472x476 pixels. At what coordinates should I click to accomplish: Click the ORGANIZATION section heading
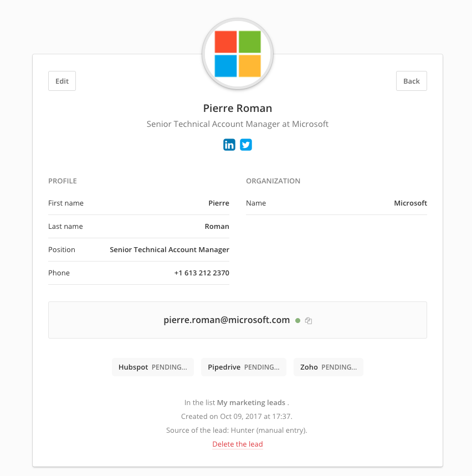tap(273, 181)
